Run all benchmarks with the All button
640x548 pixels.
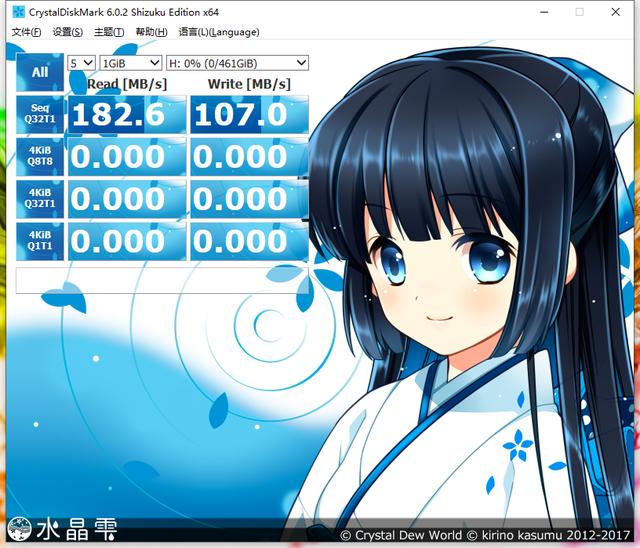[x=40, y=72]
